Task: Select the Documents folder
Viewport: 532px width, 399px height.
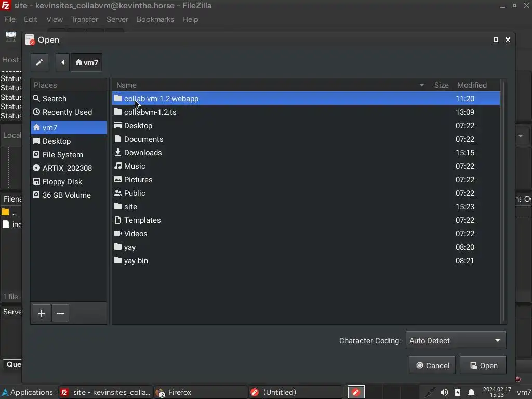Action: 305,139
